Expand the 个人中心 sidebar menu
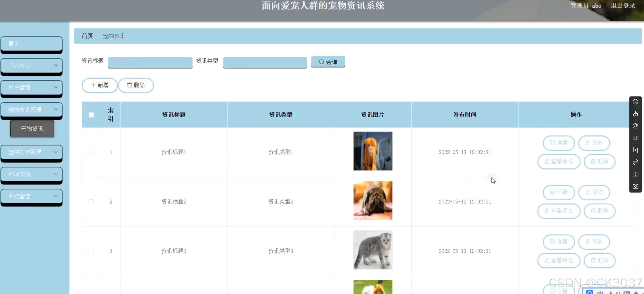 click(31, 66)
